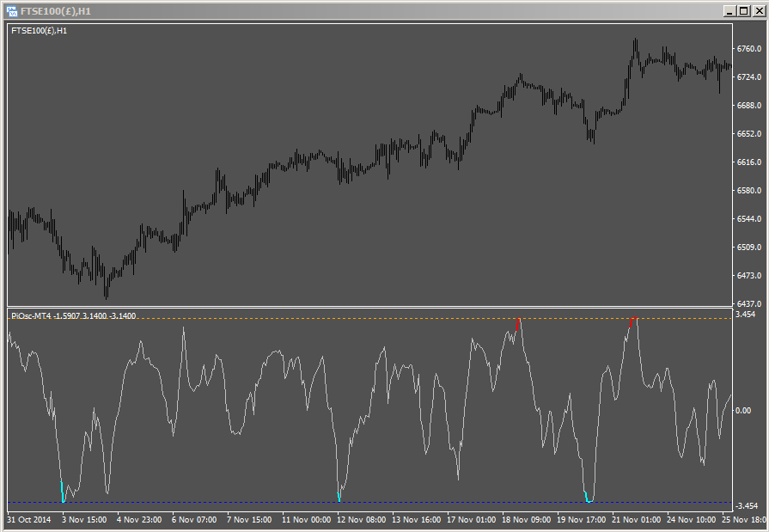Click the cyan signal marker near 12 Nov

tap(339, 495)
